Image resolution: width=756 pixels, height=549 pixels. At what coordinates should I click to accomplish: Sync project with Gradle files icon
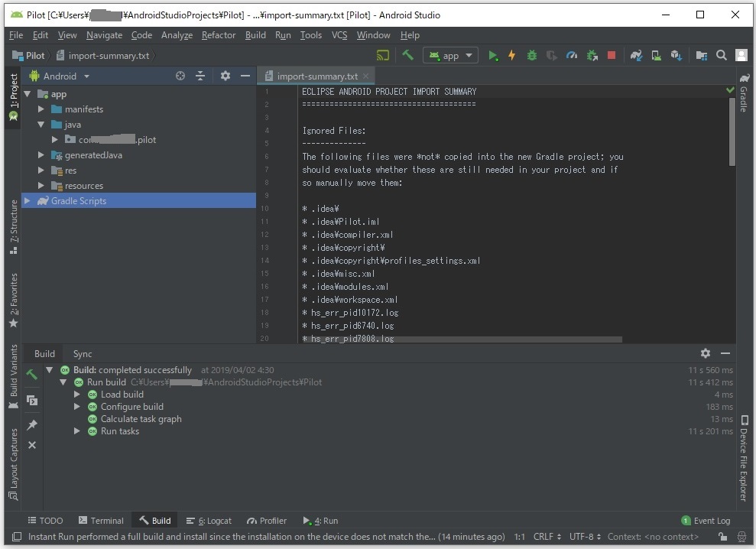636,55
